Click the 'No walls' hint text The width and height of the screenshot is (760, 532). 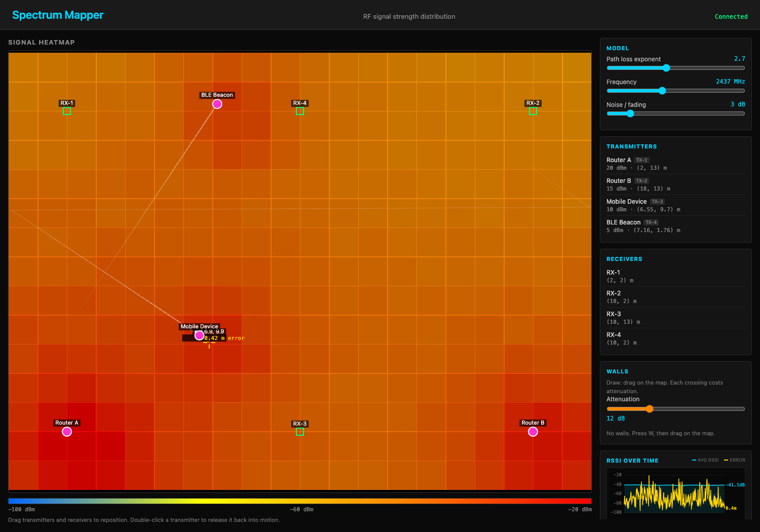coord(661,433)
